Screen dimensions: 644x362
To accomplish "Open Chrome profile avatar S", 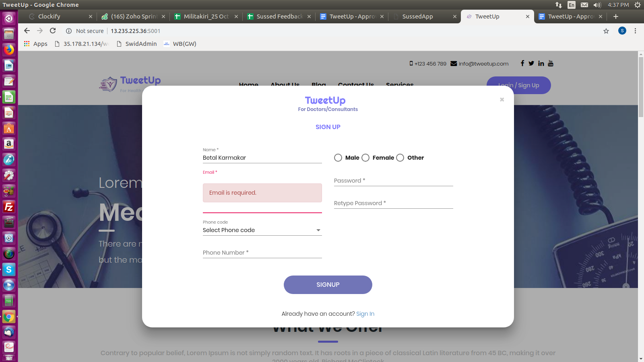I will (x=622, y=31).
